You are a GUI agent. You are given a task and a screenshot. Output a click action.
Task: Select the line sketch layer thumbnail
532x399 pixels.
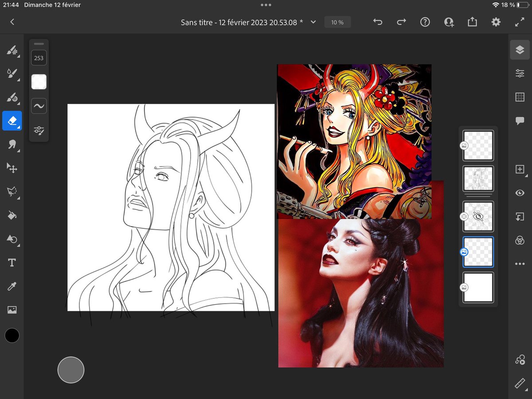pyautogui.click(x=478, y=179)
